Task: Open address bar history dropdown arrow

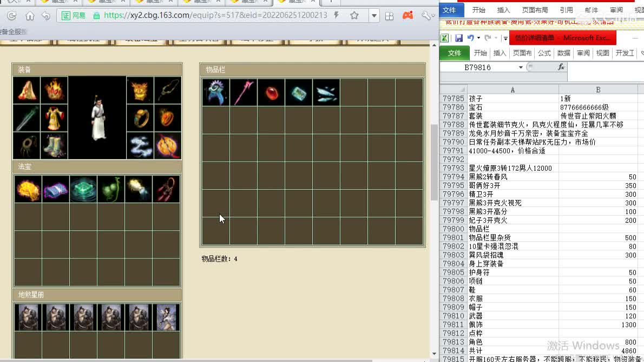Action: 374,16
